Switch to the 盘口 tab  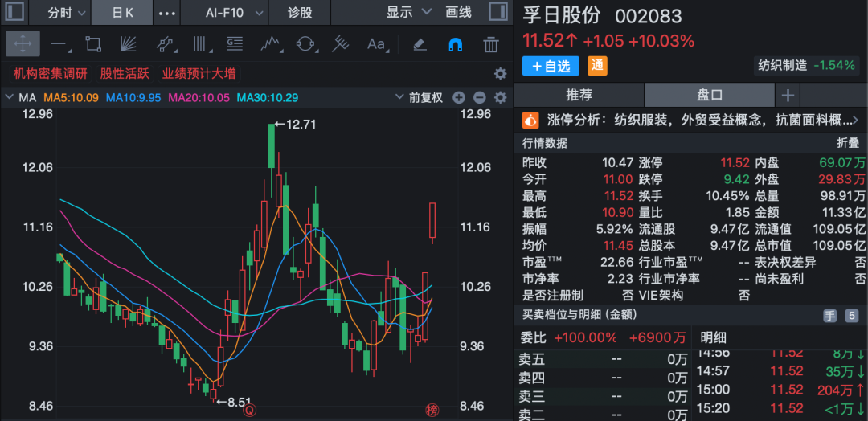click(710, 95)
